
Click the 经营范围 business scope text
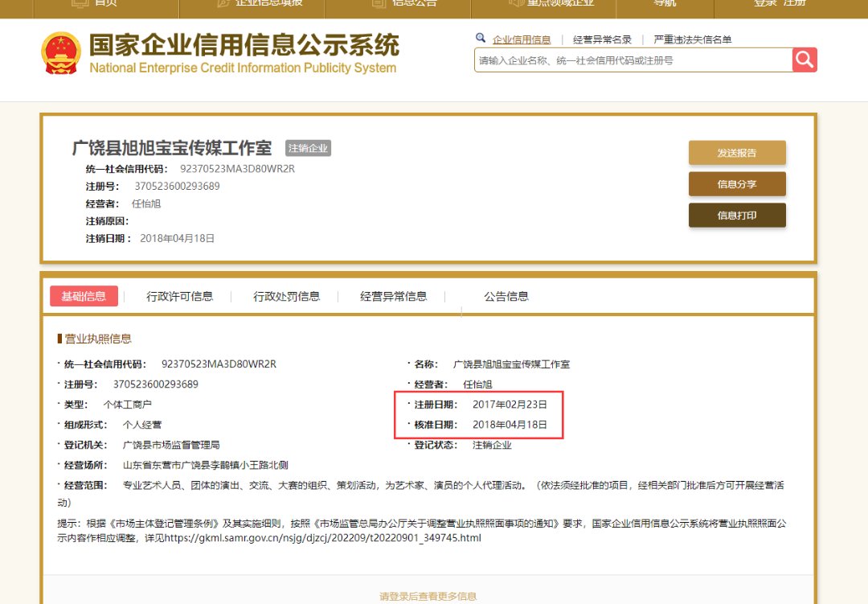tap(420, 493)
